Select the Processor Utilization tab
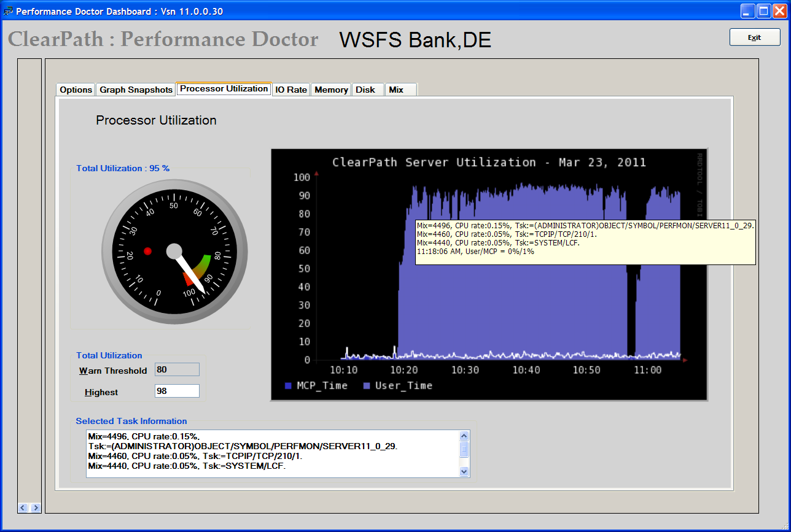The image size is (791, 532). pyautogui.click(x=224, y=89)
